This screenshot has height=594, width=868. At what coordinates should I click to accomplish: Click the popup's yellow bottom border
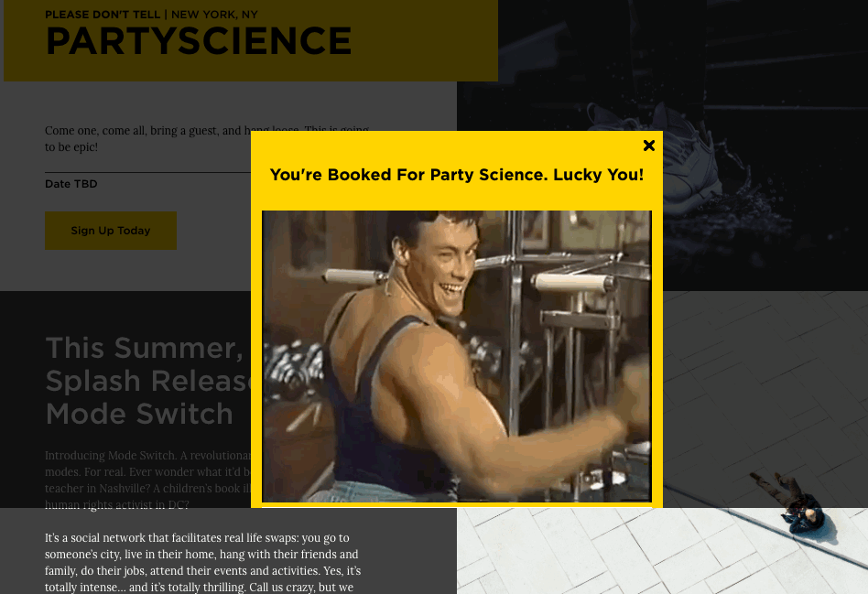click(x=457, y=505)
